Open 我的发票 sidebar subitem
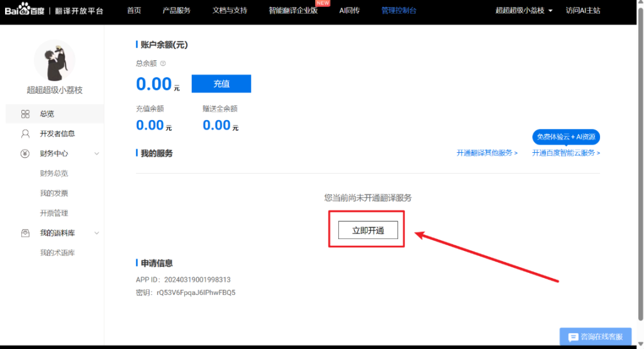This screenshot has width=644, height=349. pos(54,194)
